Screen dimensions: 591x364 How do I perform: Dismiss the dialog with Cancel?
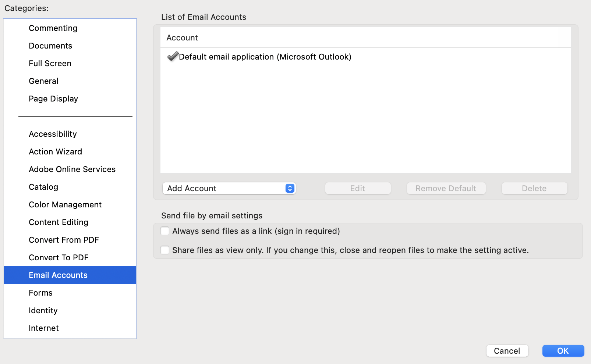507,351
